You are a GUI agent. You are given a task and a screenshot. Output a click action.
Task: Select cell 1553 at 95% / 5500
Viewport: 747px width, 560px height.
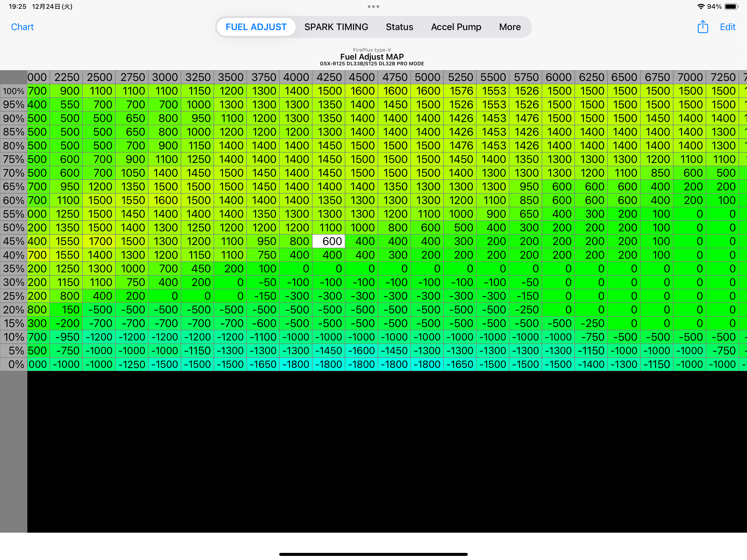493,105
